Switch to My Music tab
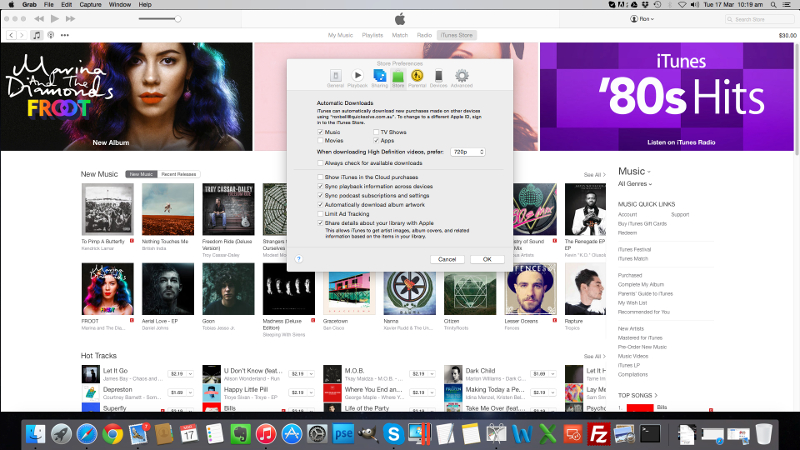 340,35
